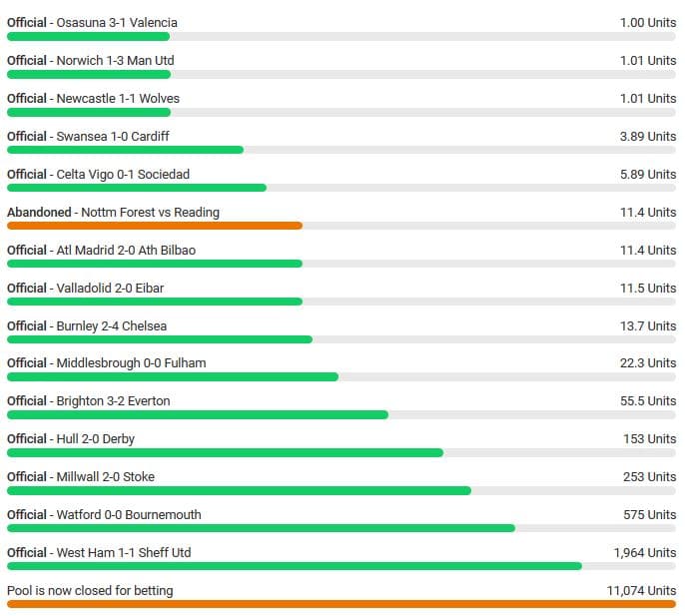Select the Valladolid 2-0 Eibar entry
Viewport: 685px width, 616px height.
click(86, 288)
